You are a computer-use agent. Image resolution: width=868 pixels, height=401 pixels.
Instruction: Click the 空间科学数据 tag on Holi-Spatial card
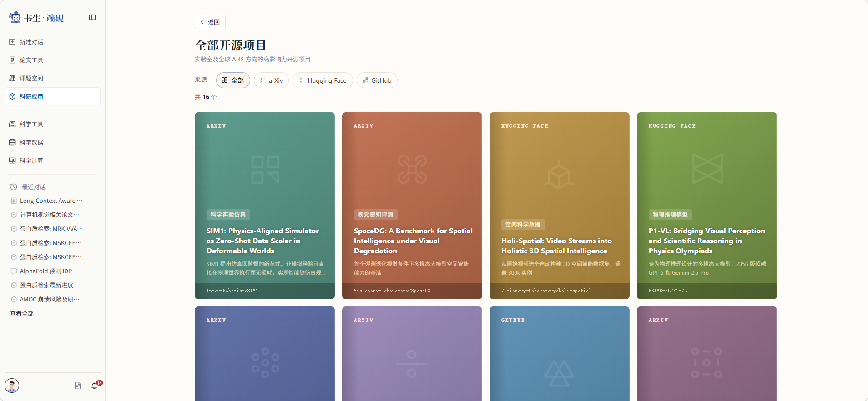pos(523,225)
